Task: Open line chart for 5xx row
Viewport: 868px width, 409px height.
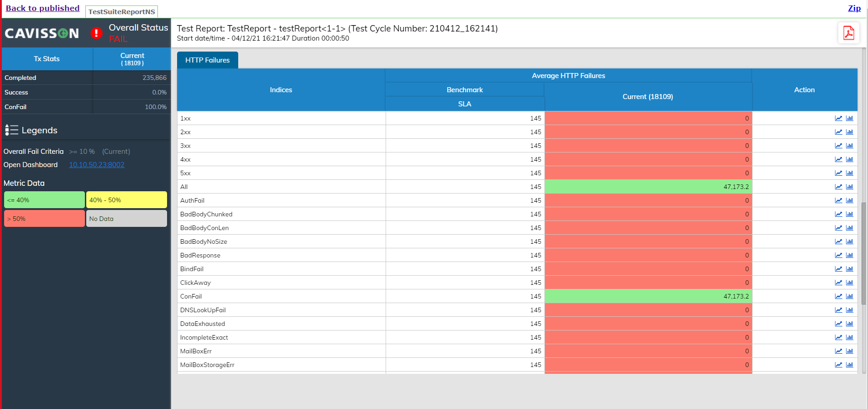Action: pyautogui.click(x=838, y=173)
